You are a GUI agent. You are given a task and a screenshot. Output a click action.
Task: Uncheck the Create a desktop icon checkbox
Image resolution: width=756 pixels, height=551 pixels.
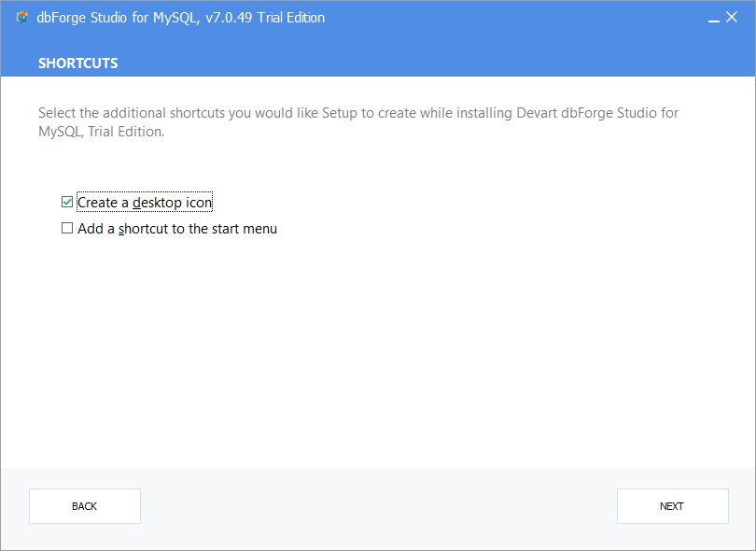click(x=67, y=202)
